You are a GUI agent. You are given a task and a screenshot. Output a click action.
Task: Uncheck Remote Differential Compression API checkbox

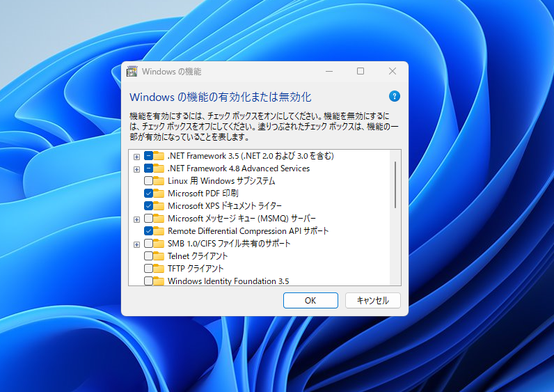tap(148, 231)
